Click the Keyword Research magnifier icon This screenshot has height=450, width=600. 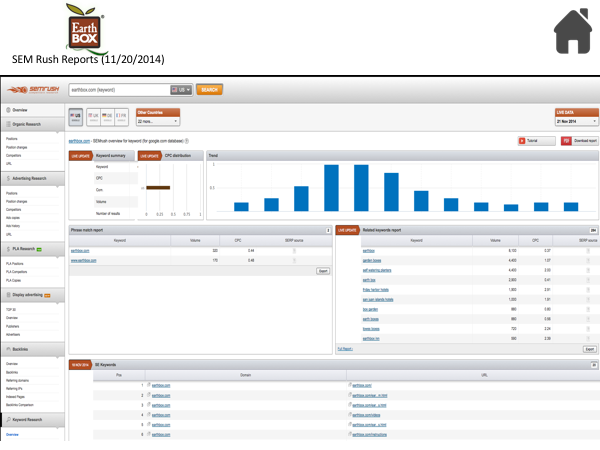tap(8, 420)
